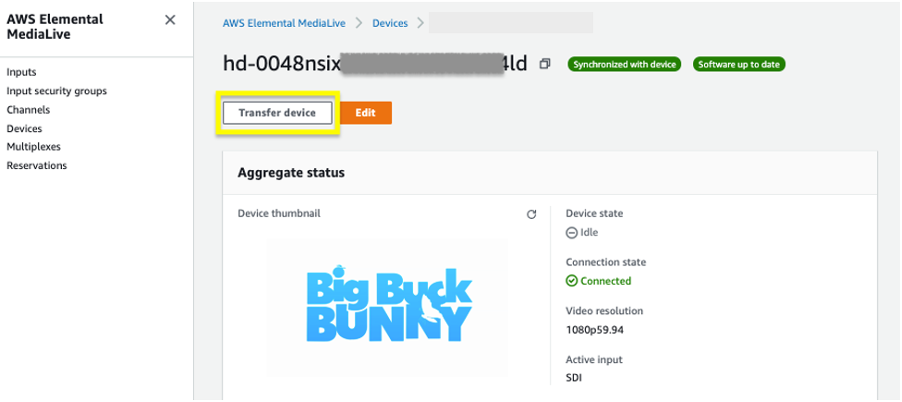This screenshot has height=402, width=902.
Task: Close the AWS Elemental MediaLive sidebar
Action: pyautogui.click(x=170, y=20)
